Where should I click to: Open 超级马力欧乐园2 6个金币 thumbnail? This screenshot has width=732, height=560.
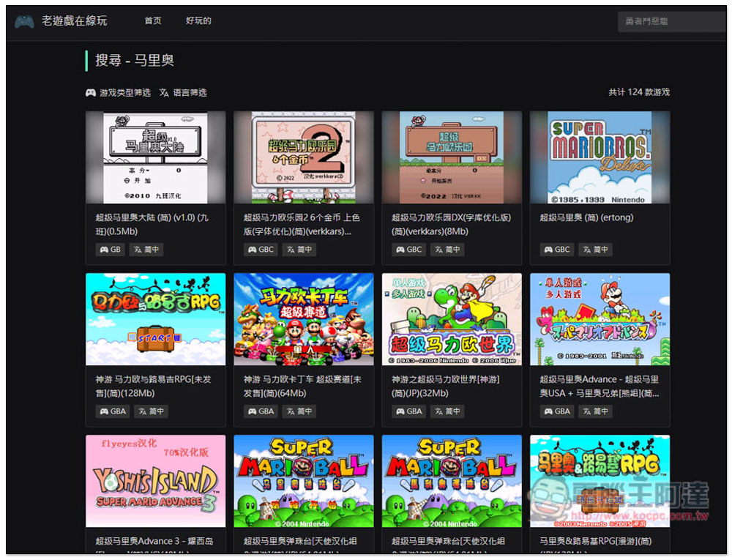(304, 157)
